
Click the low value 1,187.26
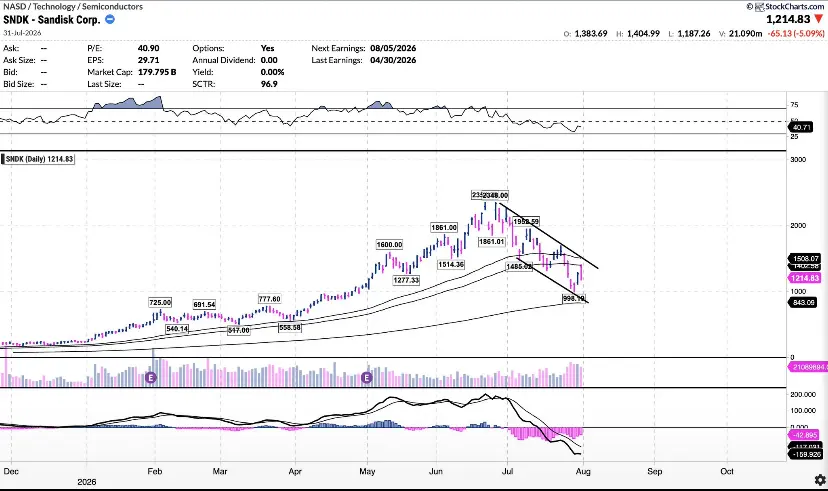coord(694,33)
